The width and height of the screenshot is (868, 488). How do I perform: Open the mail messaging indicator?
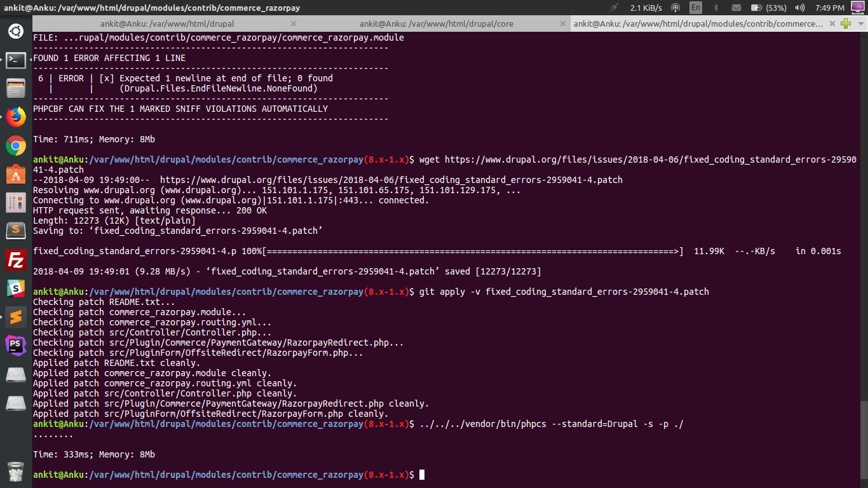coord(736,8)
